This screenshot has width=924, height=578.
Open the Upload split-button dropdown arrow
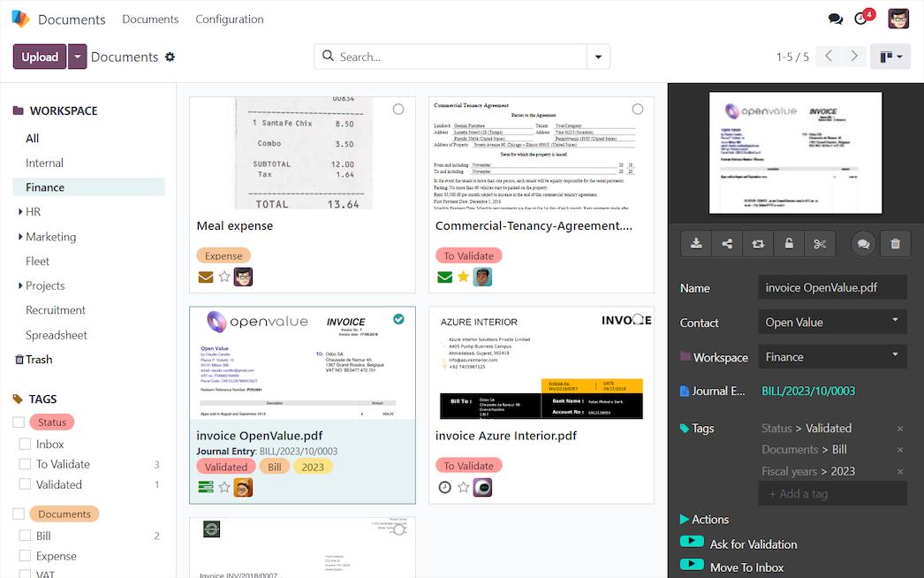[x=76, y=56]
